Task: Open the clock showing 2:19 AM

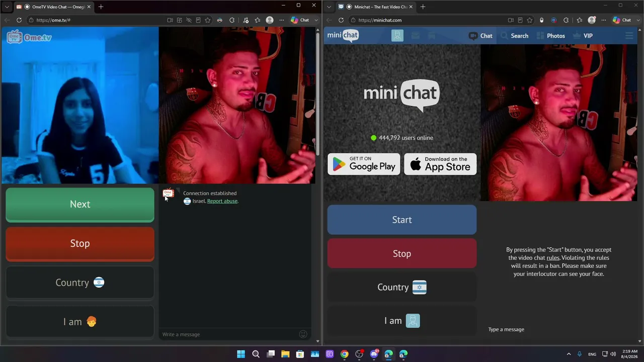Action: click(x=629, y=354)
